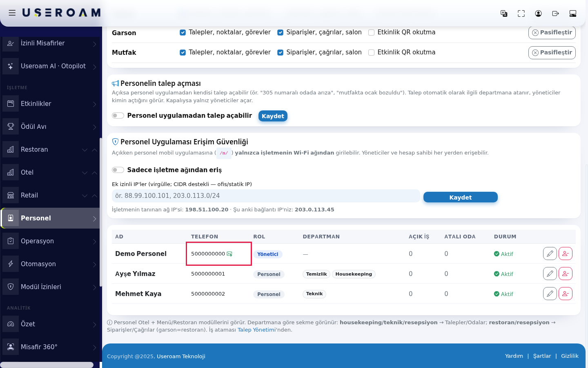Screen dimensions: 588x368
Task: Open Şartlar footer link
Action: point(542,356)
